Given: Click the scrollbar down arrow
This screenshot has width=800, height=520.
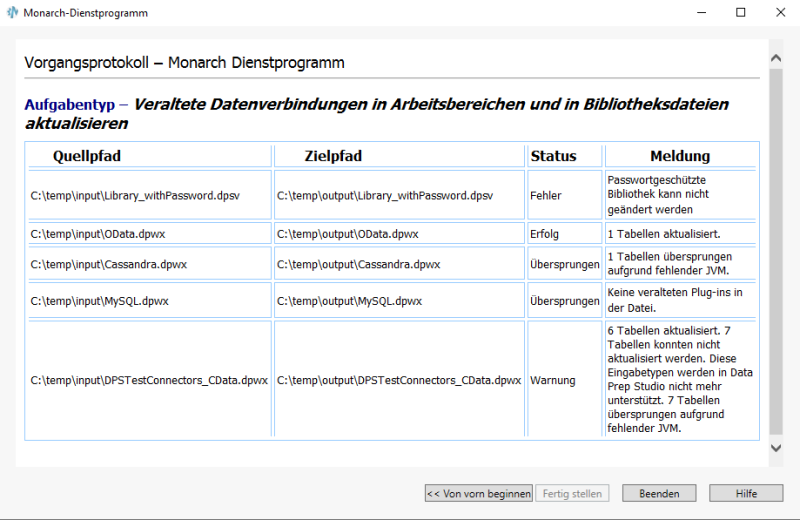Looking at the screenshot, I should click(x=776, y=451).
